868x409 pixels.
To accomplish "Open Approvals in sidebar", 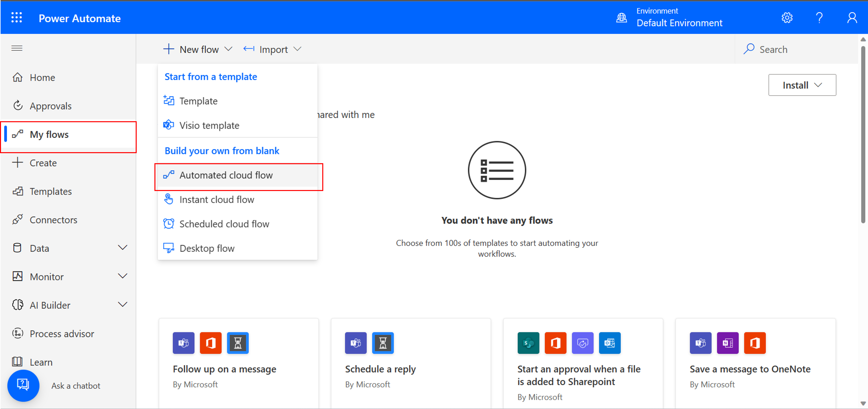I will pos(68,106).
